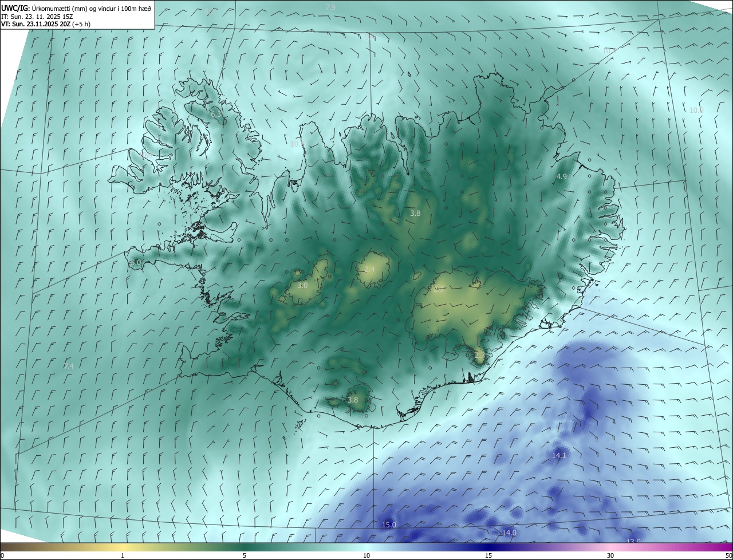The width and height of the screenshot is (733, 560).
Task: Click the 2.2 value at the southeast coast
Action: coord(480,356)
